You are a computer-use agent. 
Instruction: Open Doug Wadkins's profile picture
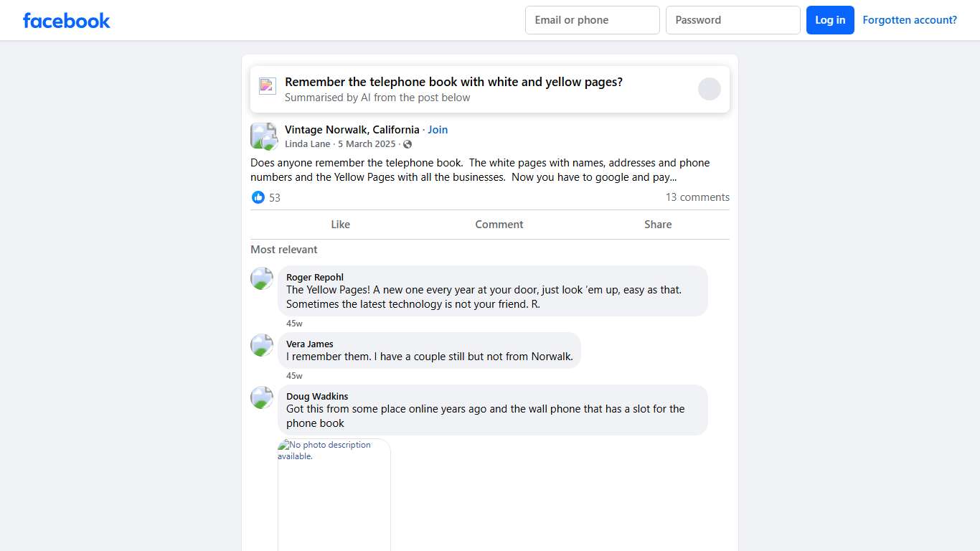(x=262, y=397)
